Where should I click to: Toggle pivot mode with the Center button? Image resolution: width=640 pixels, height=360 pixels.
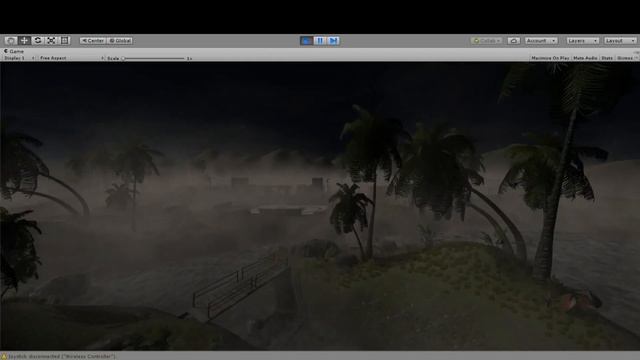[x=93, y=40]
